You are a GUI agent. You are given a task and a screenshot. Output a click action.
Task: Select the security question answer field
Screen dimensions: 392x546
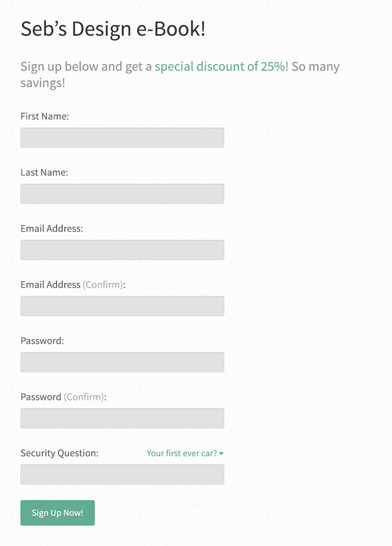click(x=122, y=474)
